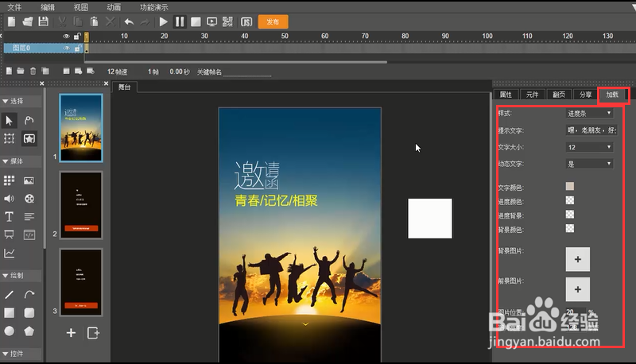Choose the line drawing tool
Image resolution: width=636 pixels, height=364 pixels.
[9, 295]
